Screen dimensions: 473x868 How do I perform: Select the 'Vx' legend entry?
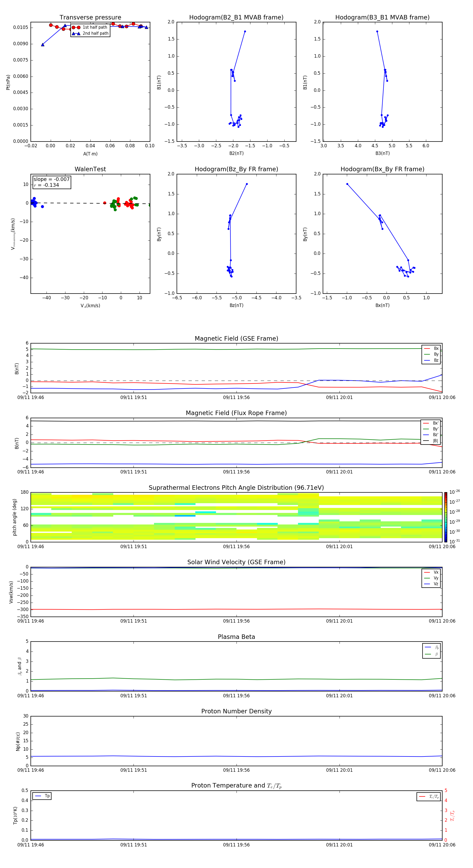click(431, 572)
